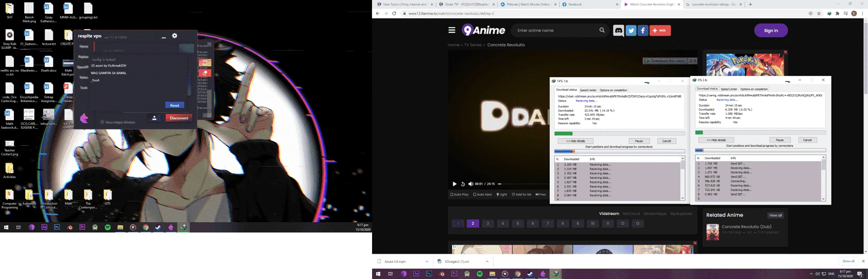Open Spotify from right taskbar

coord(480,274)
